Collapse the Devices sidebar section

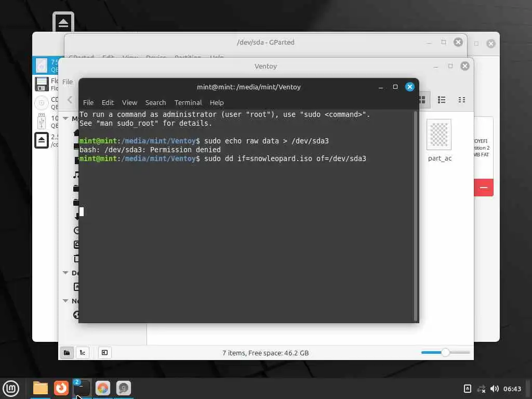pos(65,273)
